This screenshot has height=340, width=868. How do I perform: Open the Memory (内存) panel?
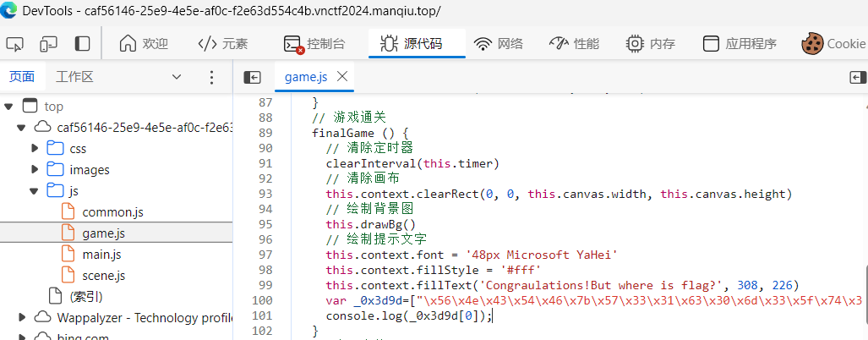point(650,44)
